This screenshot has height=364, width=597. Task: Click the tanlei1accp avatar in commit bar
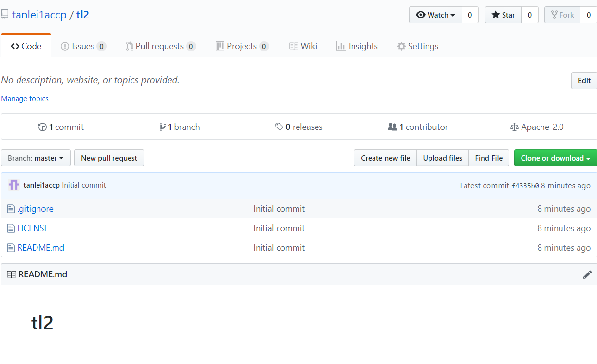14,185
